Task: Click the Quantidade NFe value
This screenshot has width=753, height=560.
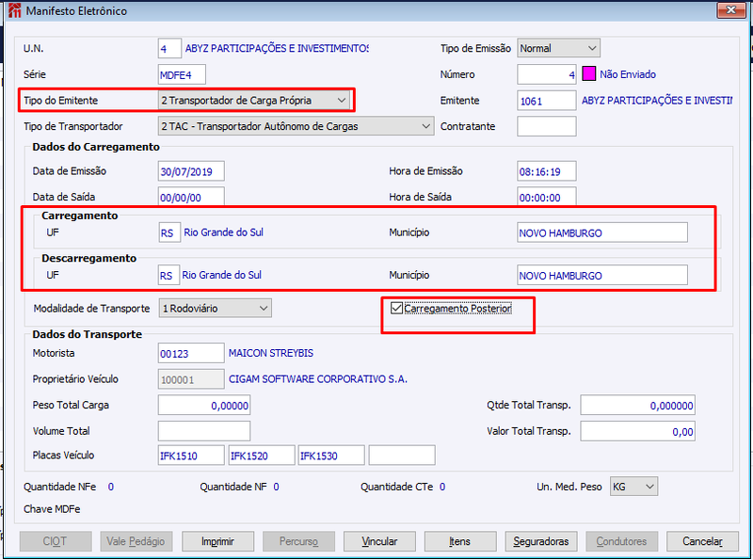Action: (x=111, y=487)
